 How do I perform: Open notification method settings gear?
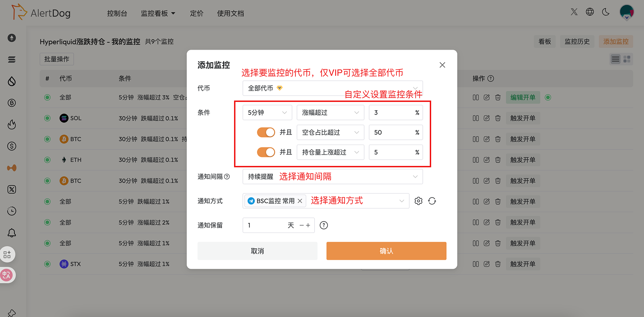419,201
